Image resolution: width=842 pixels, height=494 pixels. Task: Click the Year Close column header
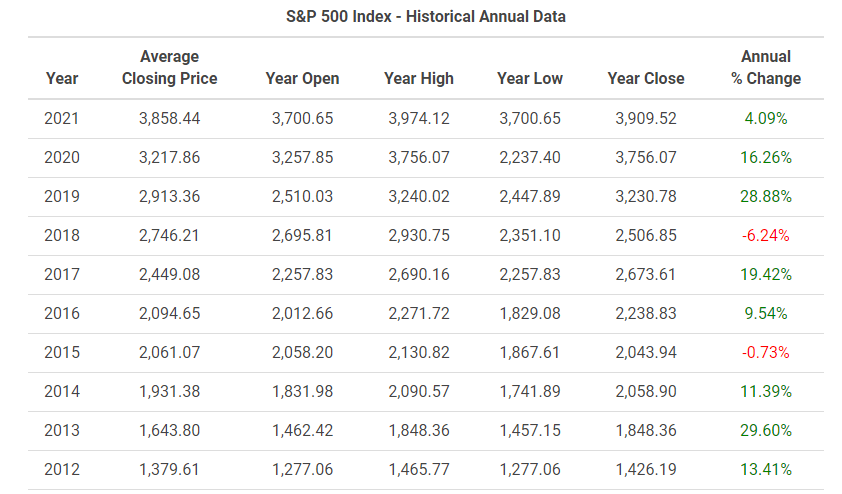646,78
